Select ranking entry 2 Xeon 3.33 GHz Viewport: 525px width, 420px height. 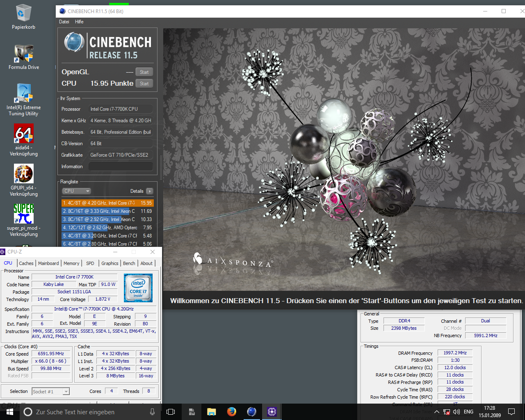pyautogui.click(x=107, y=211)
